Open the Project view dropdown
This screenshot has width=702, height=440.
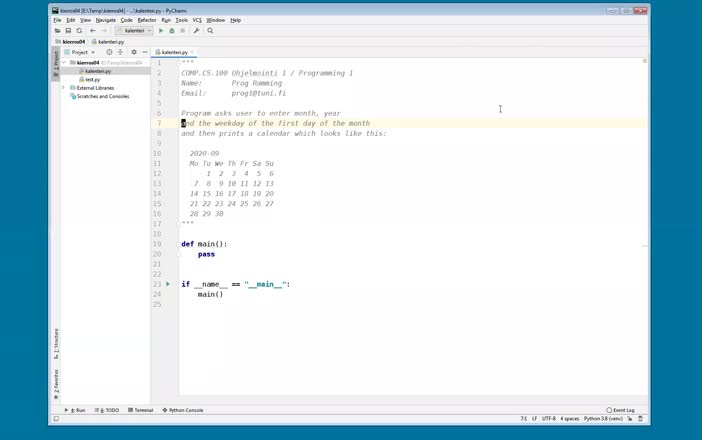tap(80, 52)
